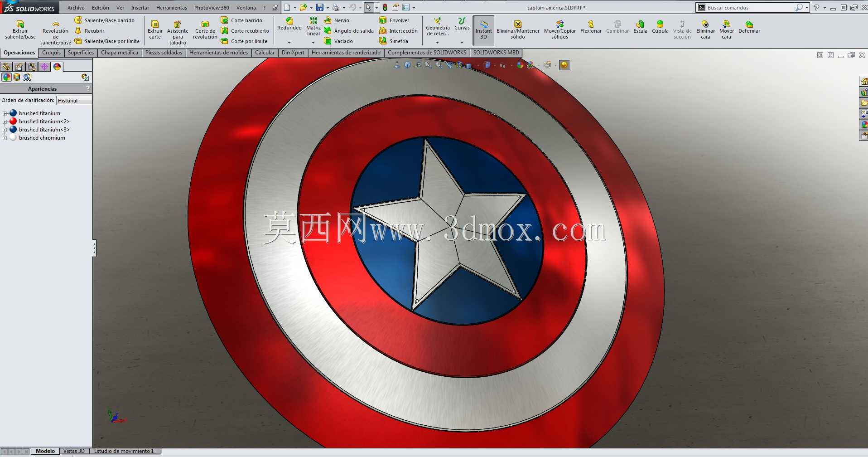The image size is (868, 457).
Task: Click Corte recubierto
Action: pyautogui.click(x=245, y=31)
